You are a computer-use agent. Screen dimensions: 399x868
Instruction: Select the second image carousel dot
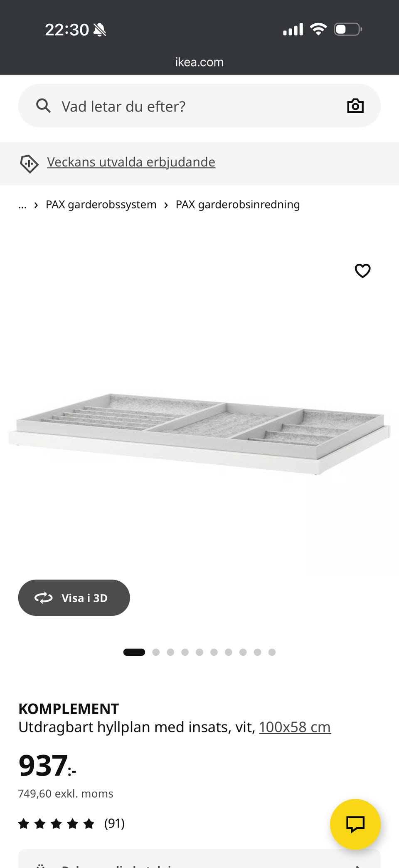(x=156, y=652)
